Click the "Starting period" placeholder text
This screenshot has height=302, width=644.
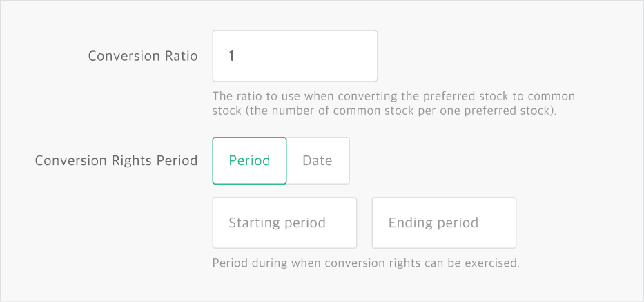277,223
